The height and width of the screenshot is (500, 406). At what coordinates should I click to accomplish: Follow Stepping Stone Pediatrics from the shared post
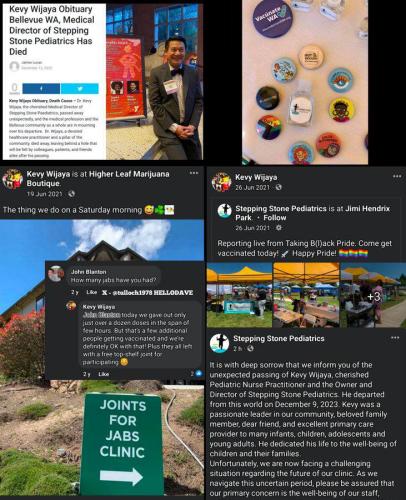pyautogui.click(x=275, y=218)
